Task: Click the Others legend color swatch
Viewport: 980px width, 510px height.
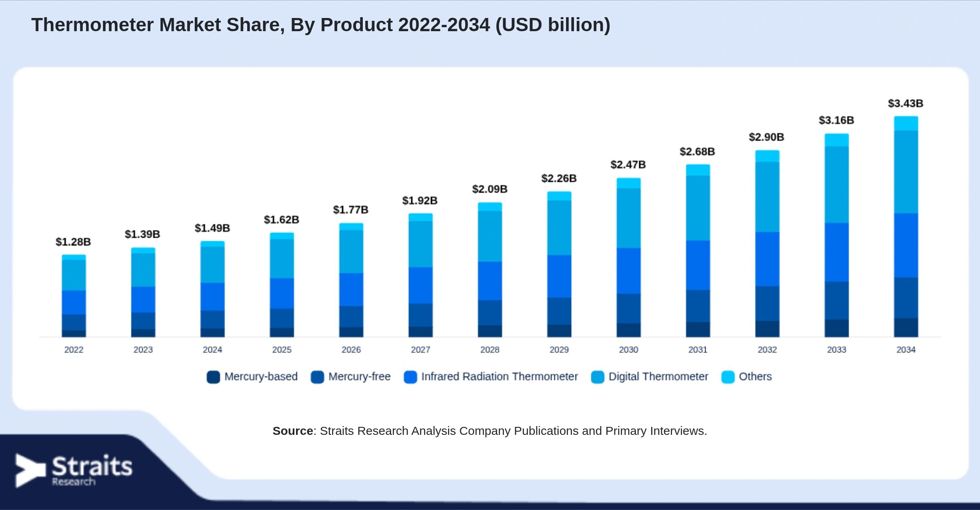Action: coord(728,377)
